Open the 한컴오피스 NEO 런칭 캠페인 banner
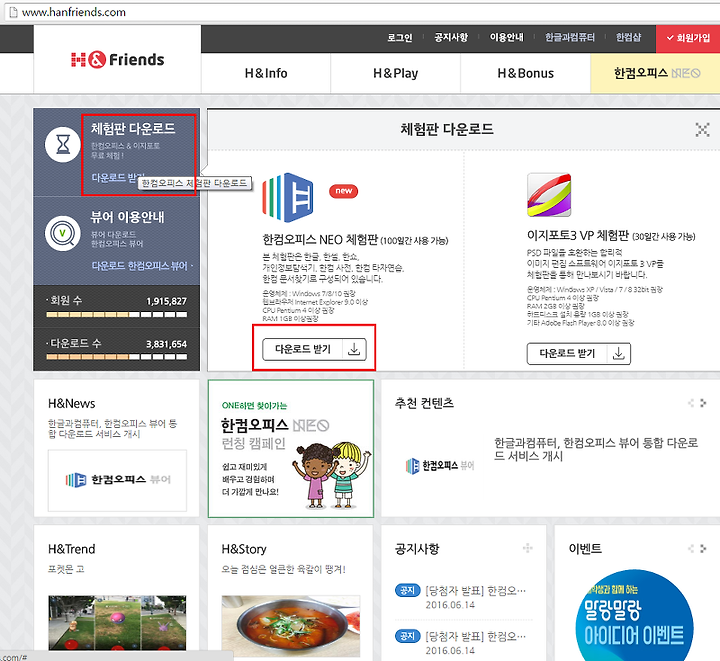 click(291, 448)
